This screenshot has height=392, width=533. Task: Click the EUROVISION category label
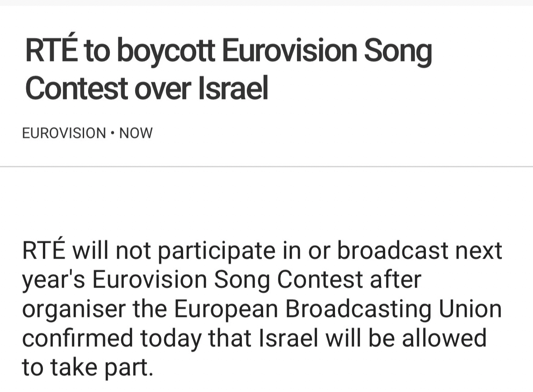tap(64, 133)
